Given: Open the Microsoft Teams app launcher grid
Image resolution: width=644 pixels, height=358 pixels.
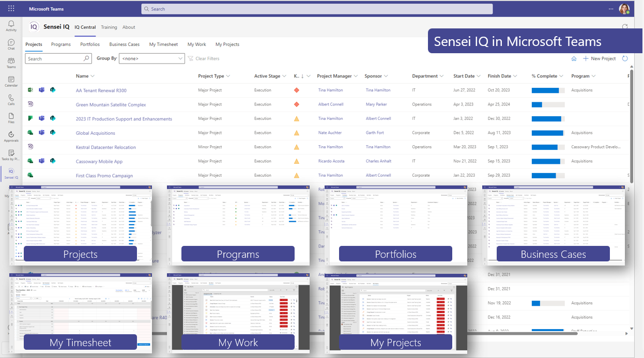Looking at the screenshot, I should coord(11,9).
